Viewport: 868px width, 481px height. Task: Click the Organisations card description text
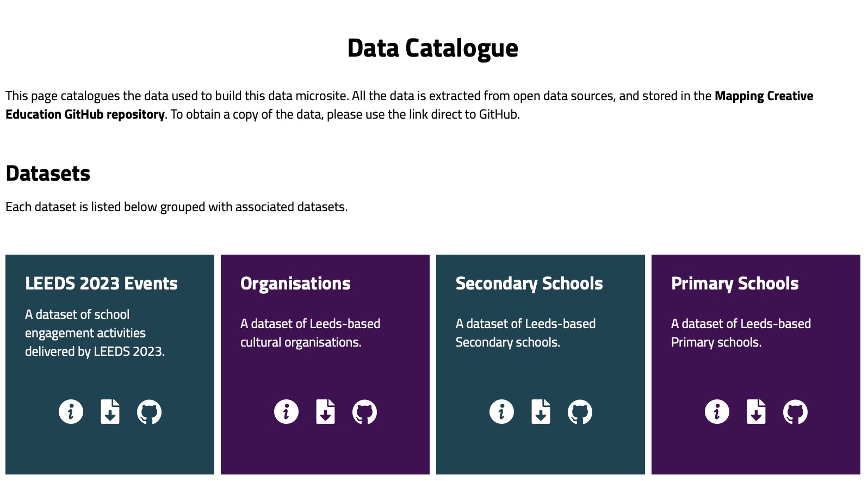[x=310, y=333]
